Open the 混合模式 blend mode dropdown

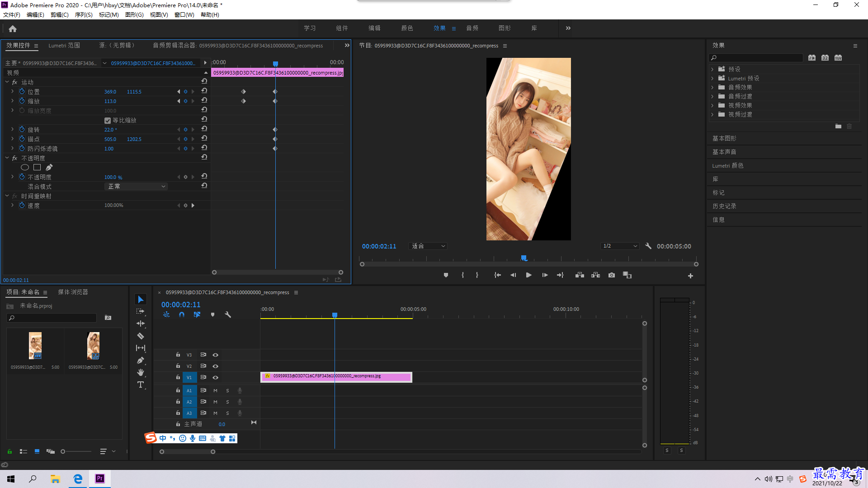[x=136, y=187]
